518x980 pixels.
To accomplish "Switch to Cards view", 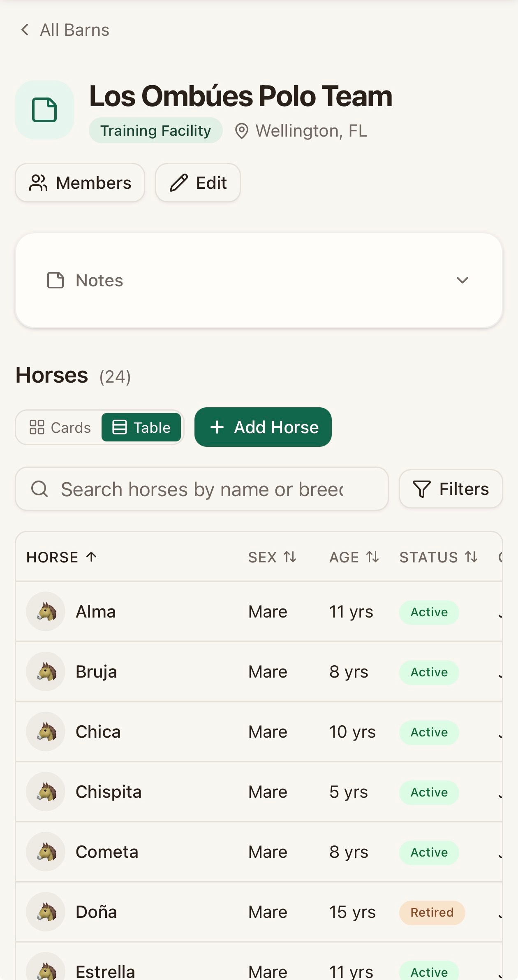I will [60, 427].
